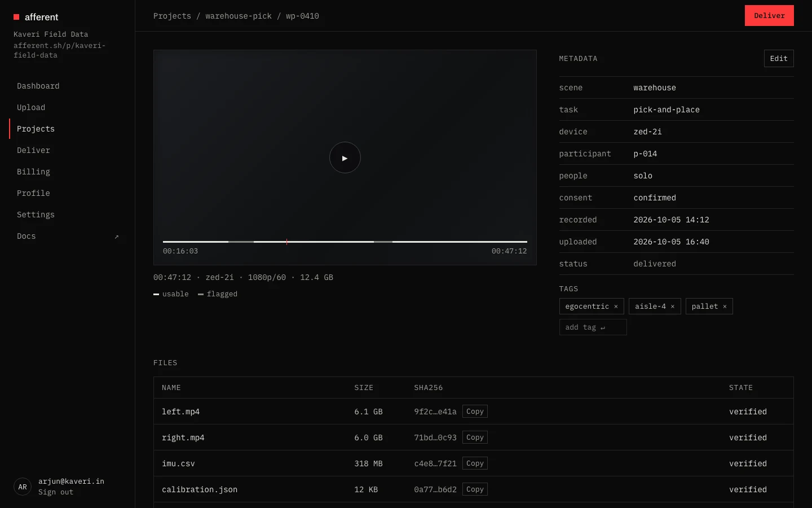
Task: Click the device value zed-2i
Action: click(647, 132)
